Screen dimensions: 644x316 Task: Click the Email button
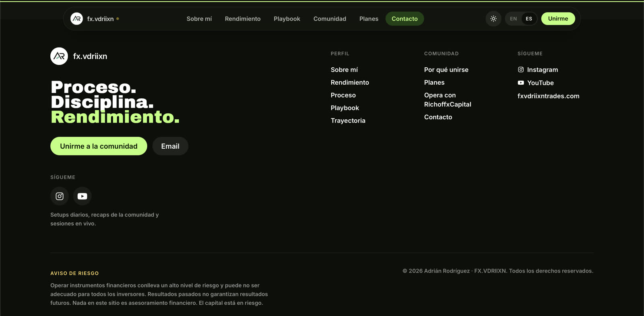(170, 146)
